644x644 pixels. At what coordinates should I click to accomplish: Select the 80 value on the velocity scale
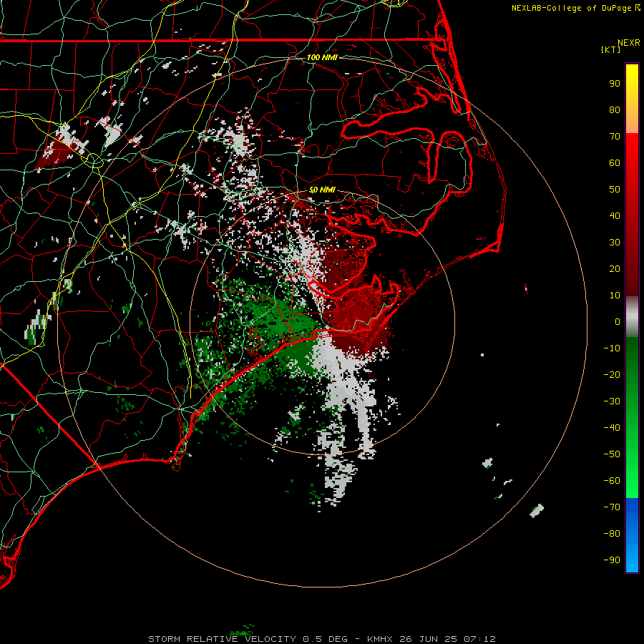click(x=615, y=110)
